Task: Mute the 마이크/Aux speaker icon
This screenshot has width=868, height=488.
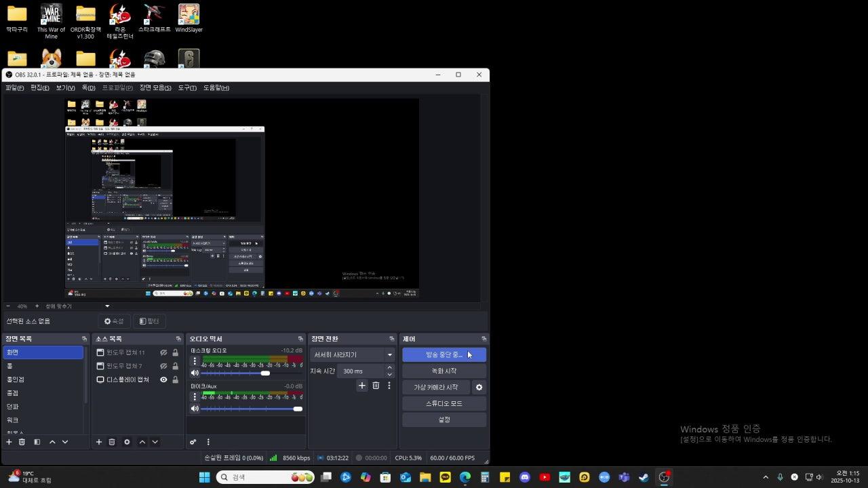Action: pyautogui.click(x=195, y=409)
